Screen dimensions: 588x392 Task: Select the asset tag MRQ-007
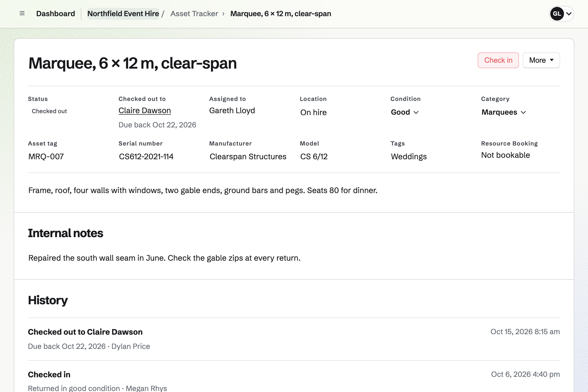coord(46,157)
